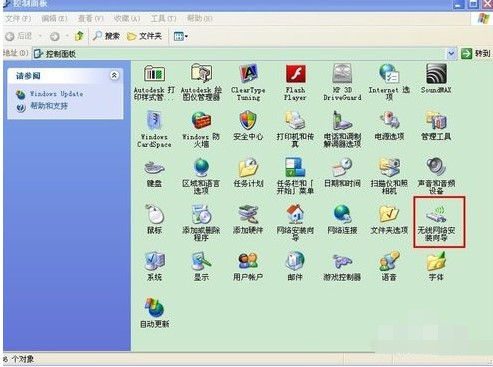Open 扫描仪和照相机 icon

pos(389,167)
